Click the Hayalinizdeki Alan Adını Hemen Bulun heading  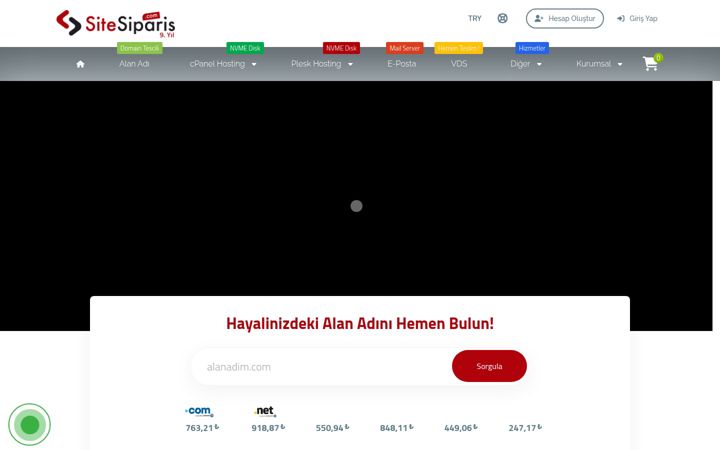click(x=360, y=323)
